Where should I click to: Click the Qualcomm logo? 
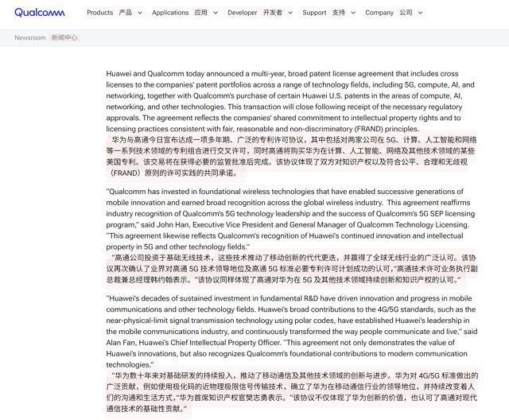40,13
